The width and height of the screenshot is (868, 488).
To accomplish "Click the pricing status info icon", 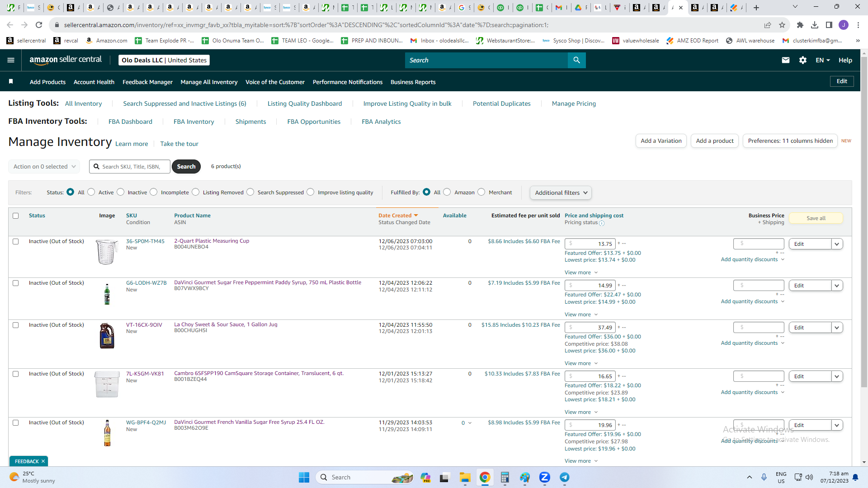I will pos(602,223).
